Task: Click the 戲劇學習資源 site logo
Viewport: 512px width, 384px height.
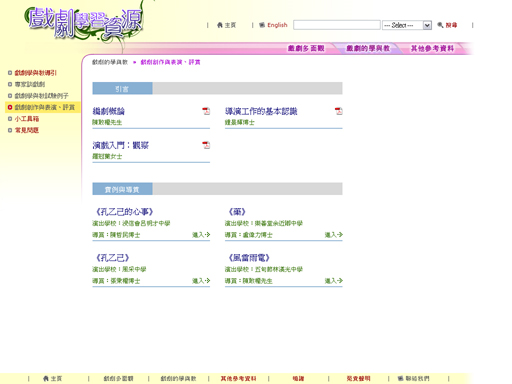Action: tap(85, 22)
